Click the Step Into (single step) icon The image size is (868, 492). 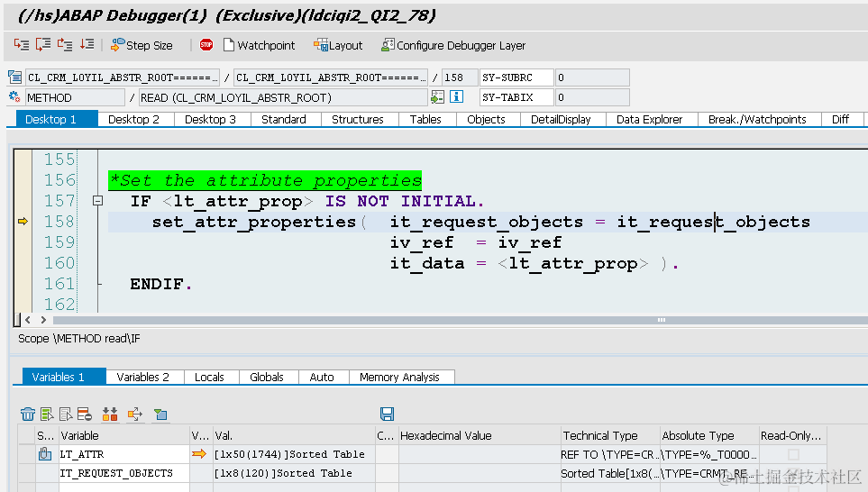(x=22, y=45)
